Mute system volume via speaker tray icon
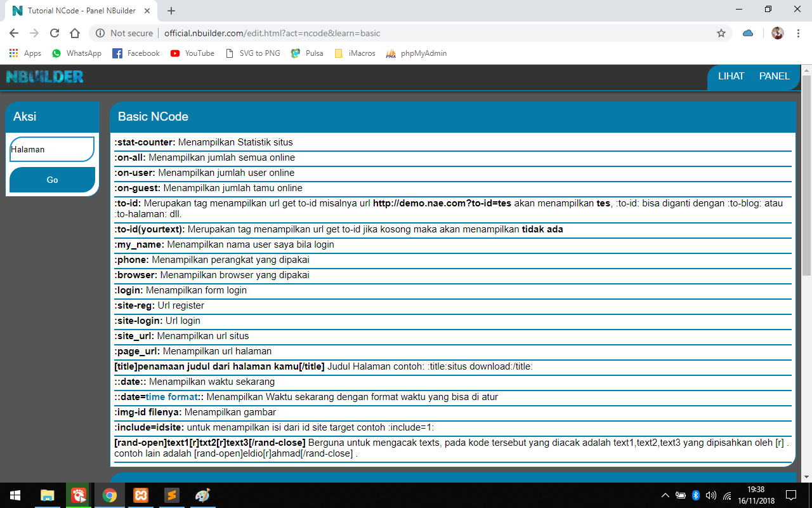This screenshot has width=812, height=508. pyautogui.click(x=711, y=497)
